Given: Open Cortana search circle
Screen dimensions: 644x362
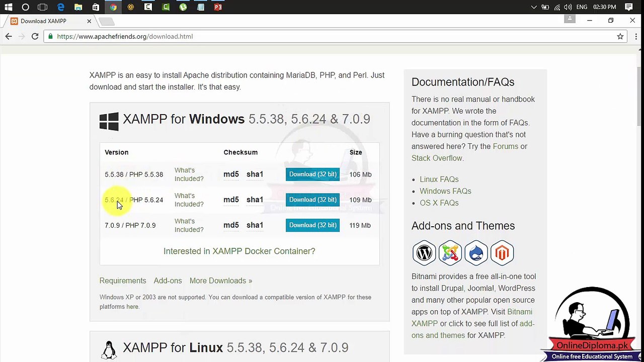Looking at the screenshot, I should tap(26, 7).
